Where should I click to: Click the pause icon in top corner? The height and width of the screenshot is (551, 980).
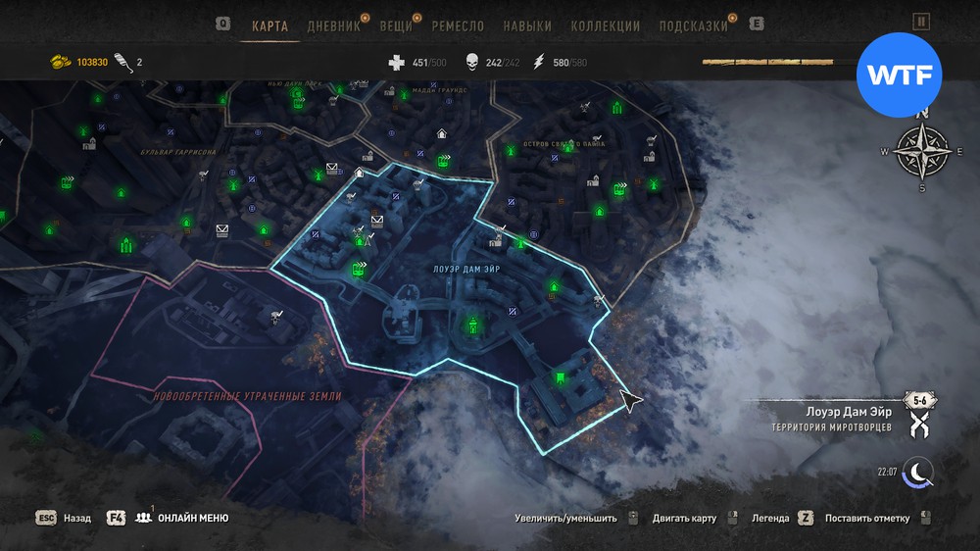[921, 22]
